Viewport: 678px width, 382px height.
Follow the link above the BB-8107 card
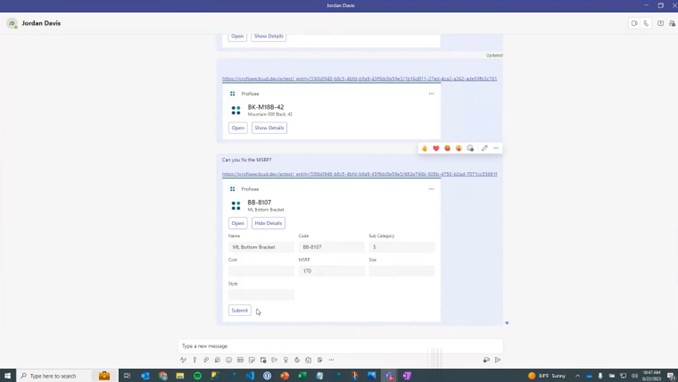[359, 174]
